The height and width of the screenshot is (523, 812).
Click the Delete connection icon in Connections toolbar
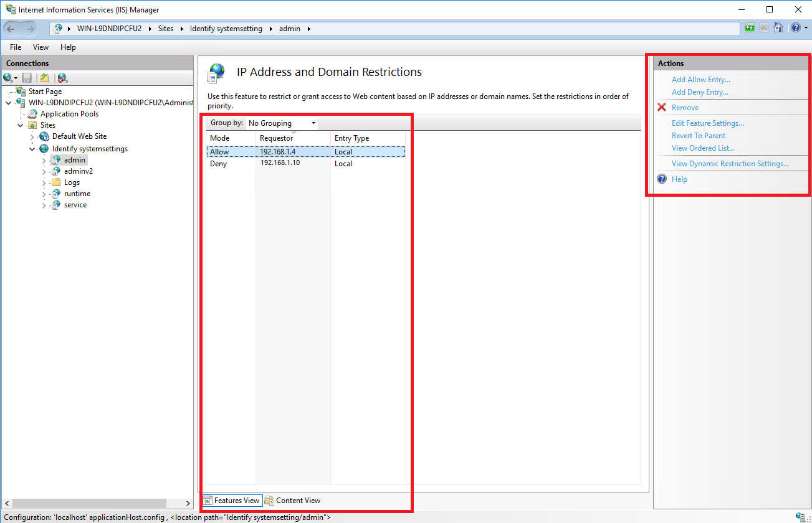coord(62,78)
